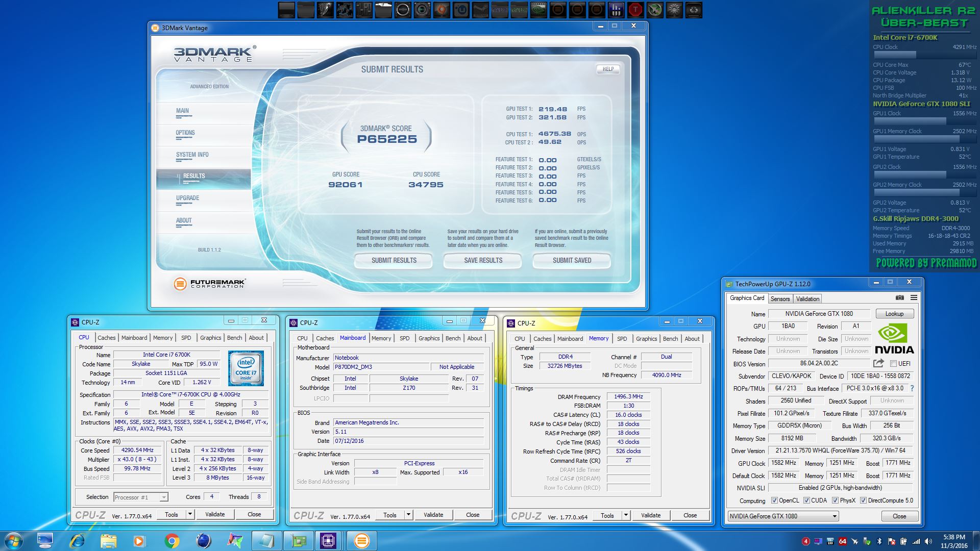
Task: Toggle the OpenCL checkbox in GPU-Z
Action: (774, 500)
